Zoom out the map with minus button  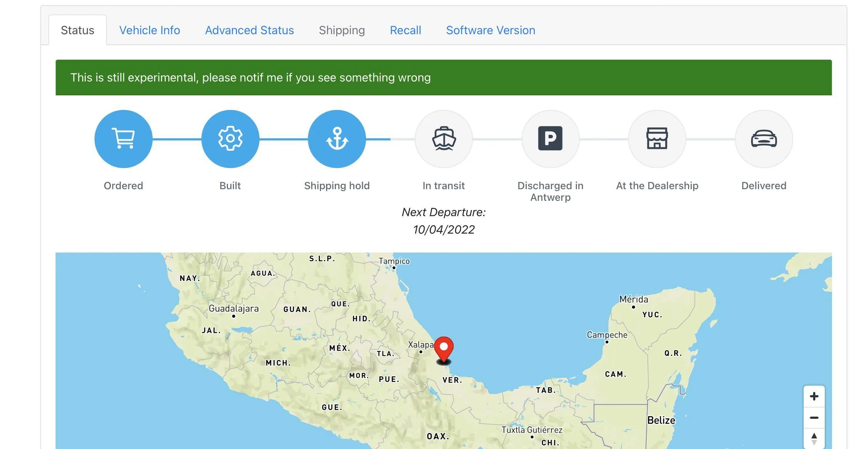tap(814, 418)
